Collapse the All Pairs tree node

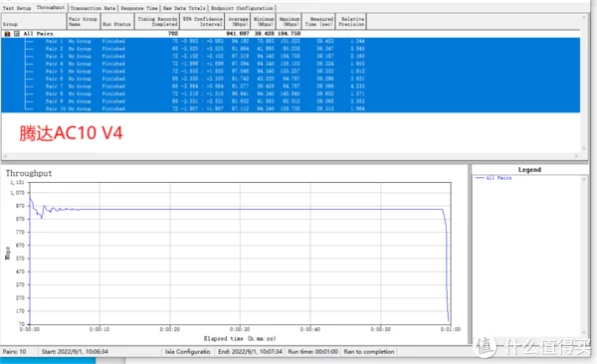16,34
